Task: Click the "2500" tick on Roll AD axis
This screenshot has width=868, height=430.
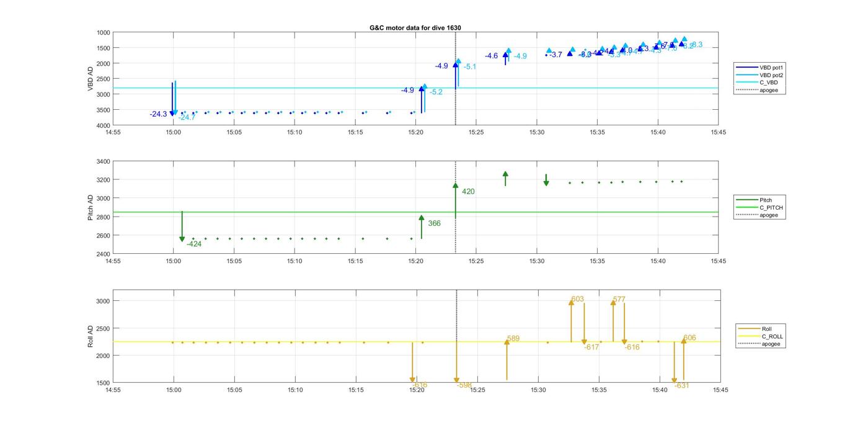Action: coord(103,328)
